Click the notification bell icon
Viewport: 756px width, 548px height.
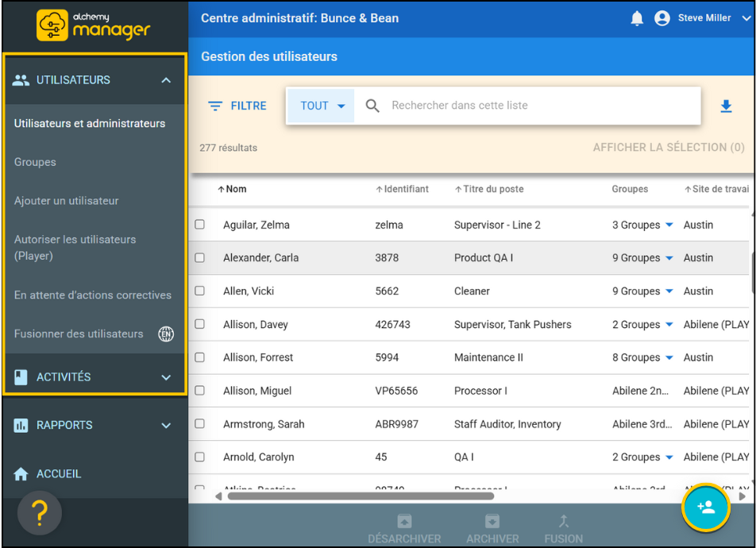[637, 18]
